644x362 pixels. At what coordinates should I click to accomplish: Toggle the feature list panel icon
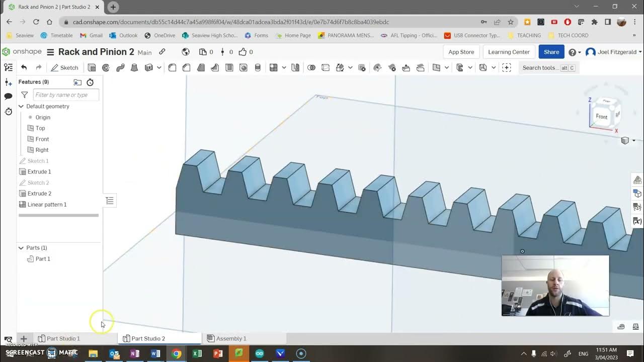point(8,67)
